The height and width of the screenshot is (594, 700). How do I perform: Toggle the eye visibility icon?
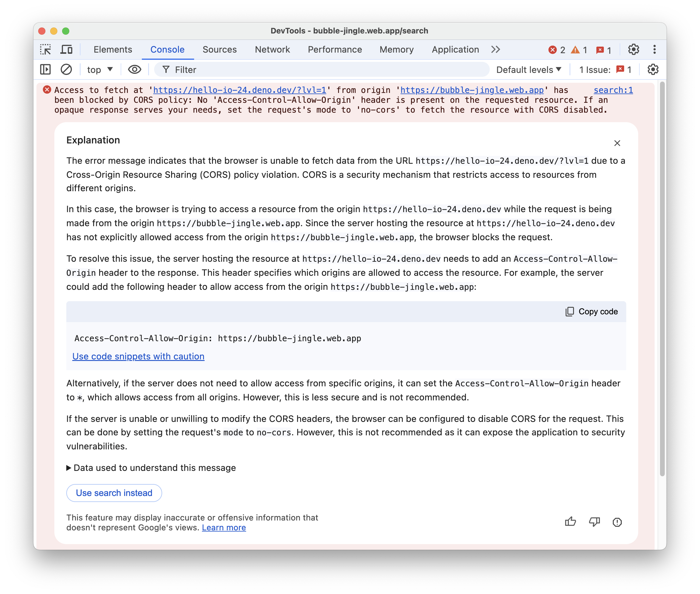(134, 70)
